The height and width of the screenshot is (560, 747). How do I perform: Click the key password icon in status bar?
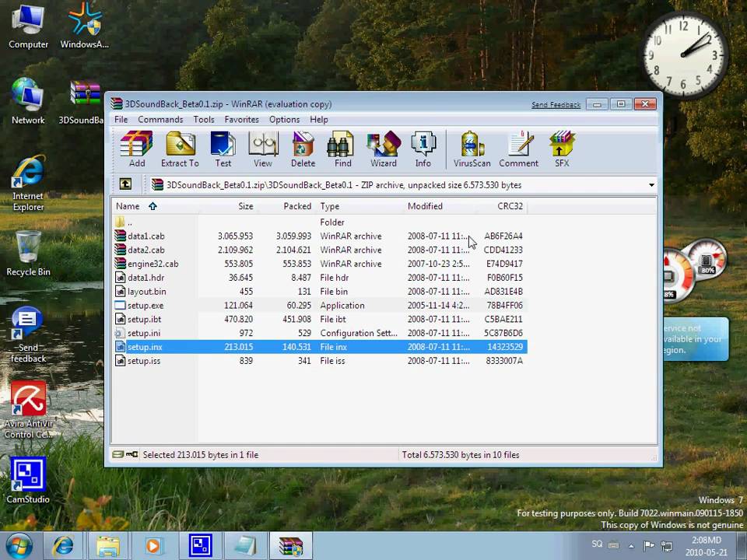click(x=132, y=455)
